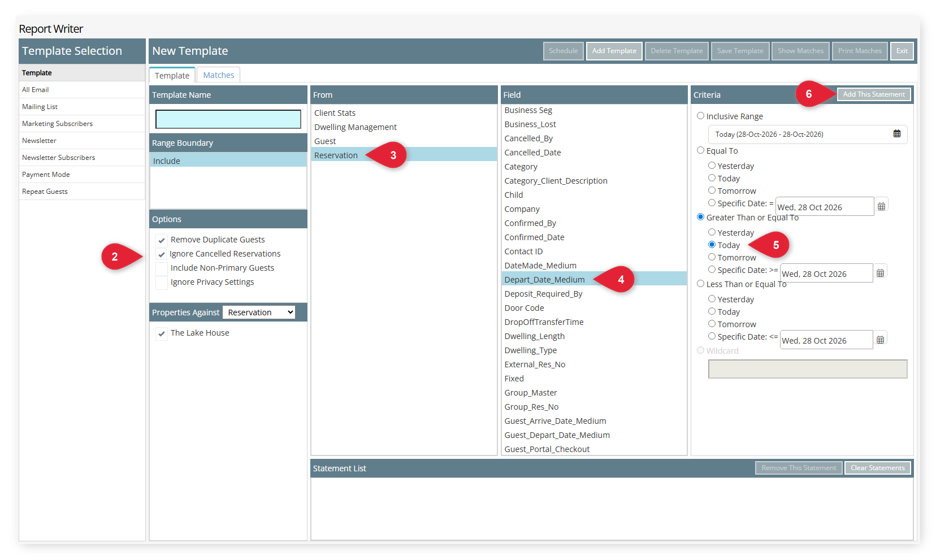Toggle The Lake House property checkbox
The width and height of the screenshot is (936, 560).
coord(162,333)
